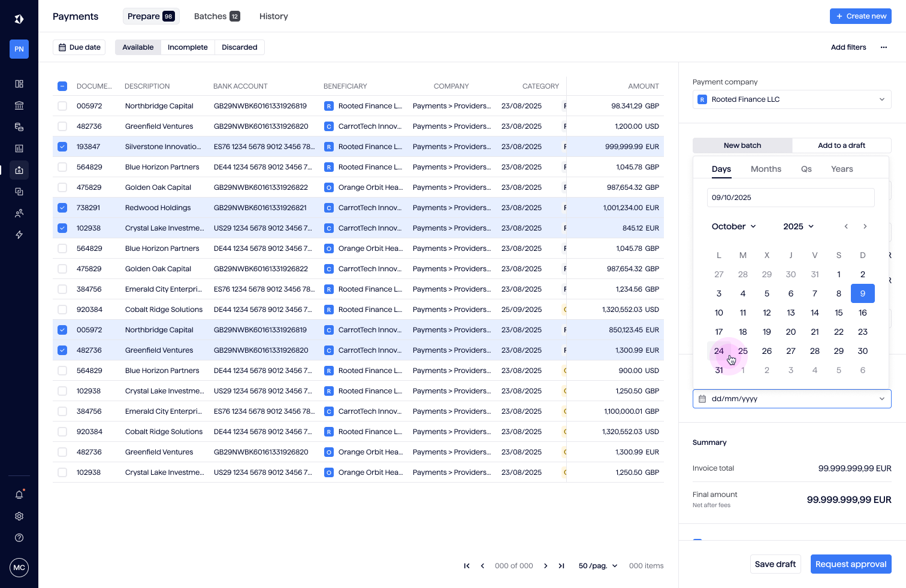
Task: Open the bank building icon in sidebar
Action: click(x=19, y=105)
